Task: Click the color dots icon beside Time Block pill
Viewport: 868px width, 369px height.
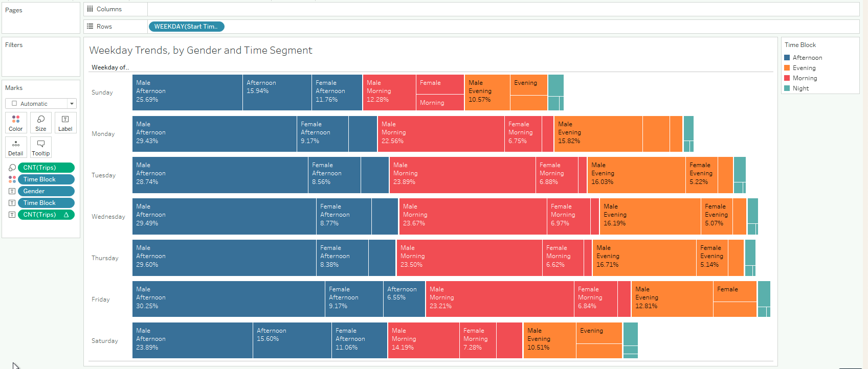Action: click(12, 179)
